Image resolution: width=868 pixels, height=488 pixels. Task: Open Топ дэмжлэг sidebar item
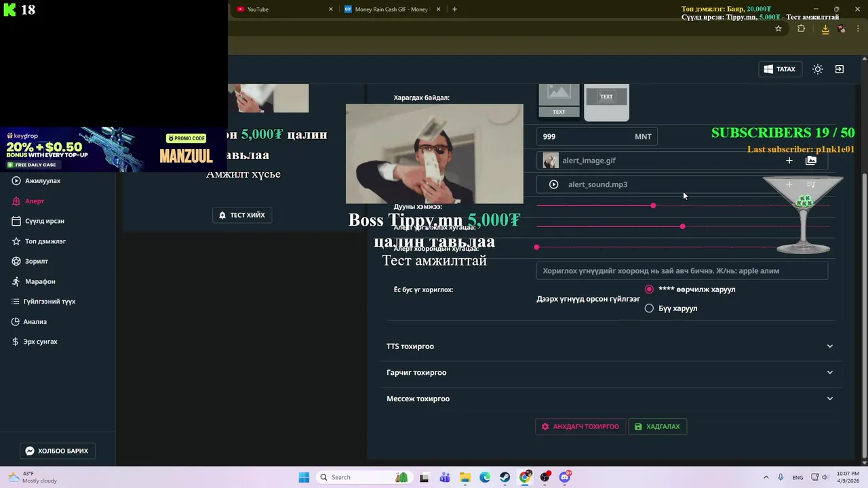tap(39, 241)
